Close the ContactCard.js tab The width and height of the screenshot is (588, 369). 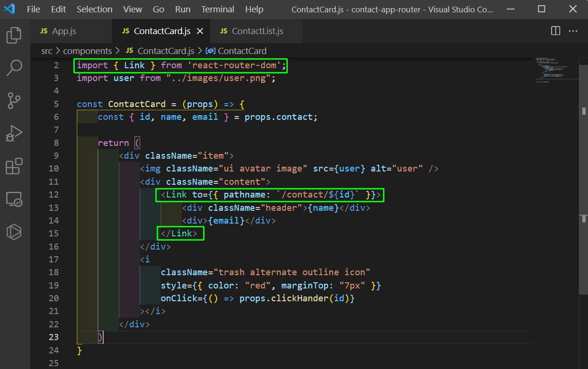pos(200,31)
